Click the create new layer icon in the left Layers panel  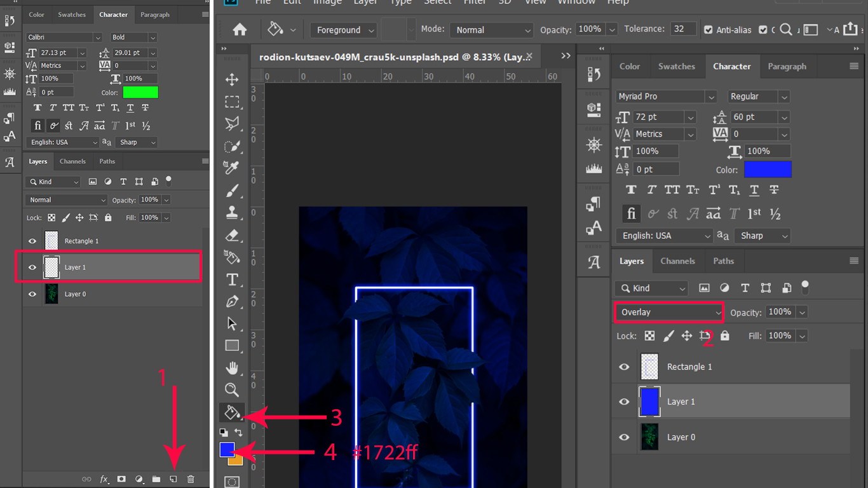[x=173, y=479]
